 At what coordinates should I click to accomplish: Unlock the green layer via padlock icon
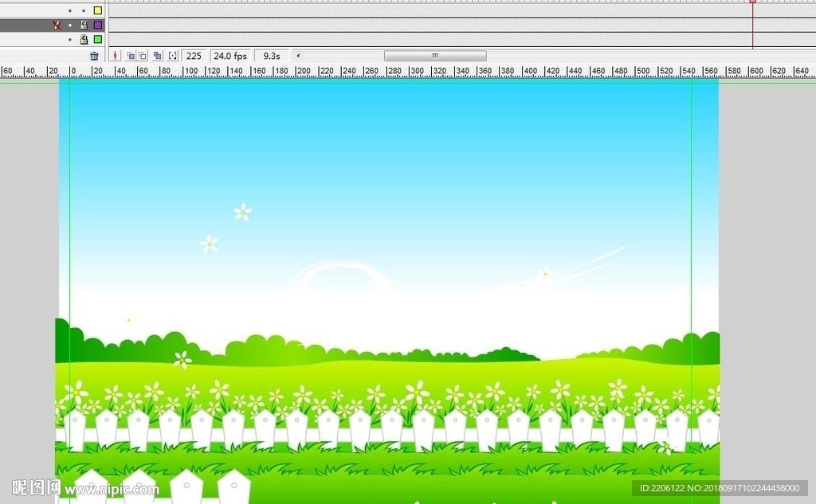click(84, 39)
